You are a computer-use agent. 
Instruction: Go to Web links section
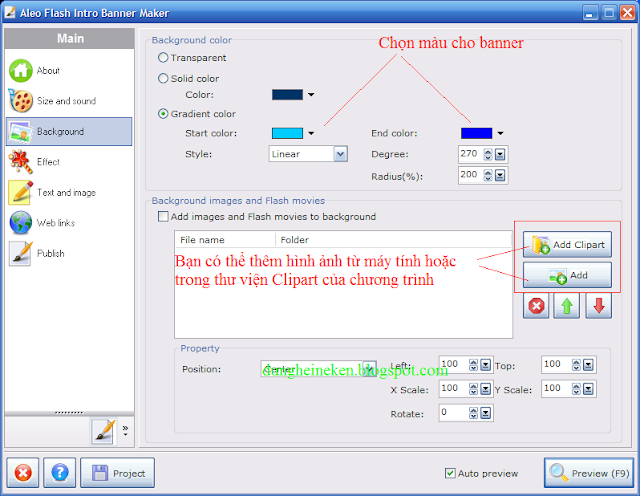click(x=56, y=222)
